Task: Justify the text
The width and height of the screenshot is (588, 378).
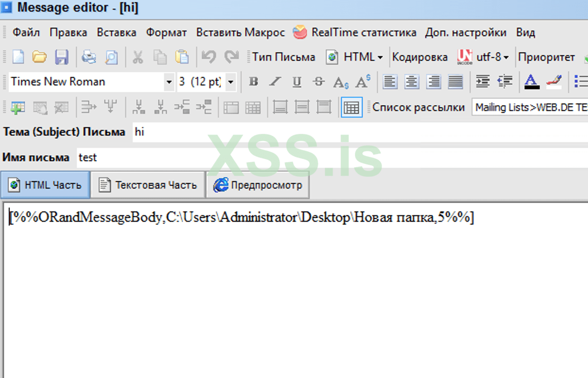Action: [455, 81]
